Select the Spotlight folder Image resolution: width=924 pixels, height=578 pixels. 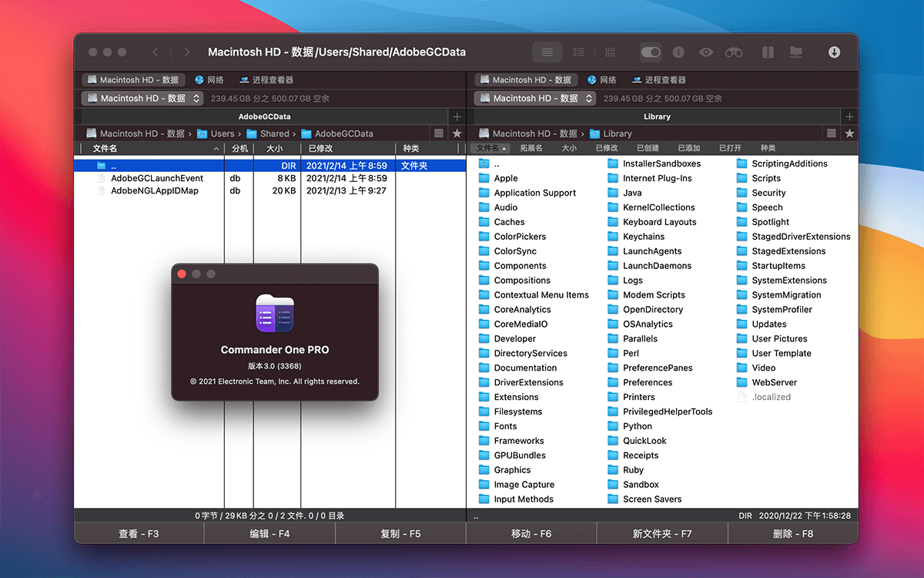770,222
